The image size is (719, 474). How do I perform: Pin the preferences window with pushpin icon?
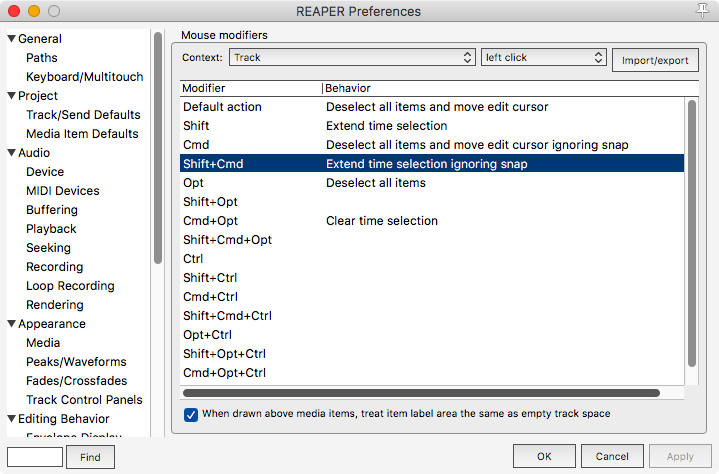click(x=702, y=11)
